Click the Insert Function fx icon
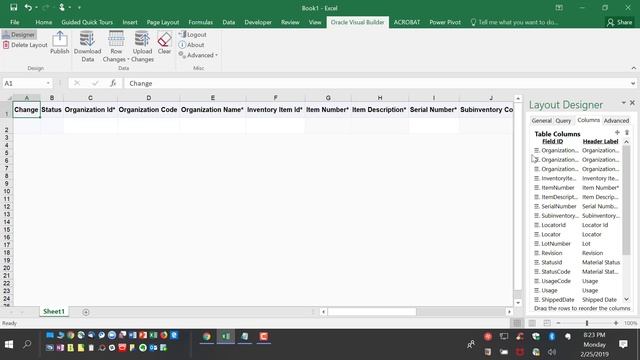Viewport: 640px width, 360px height. click(x=113, y=83)
